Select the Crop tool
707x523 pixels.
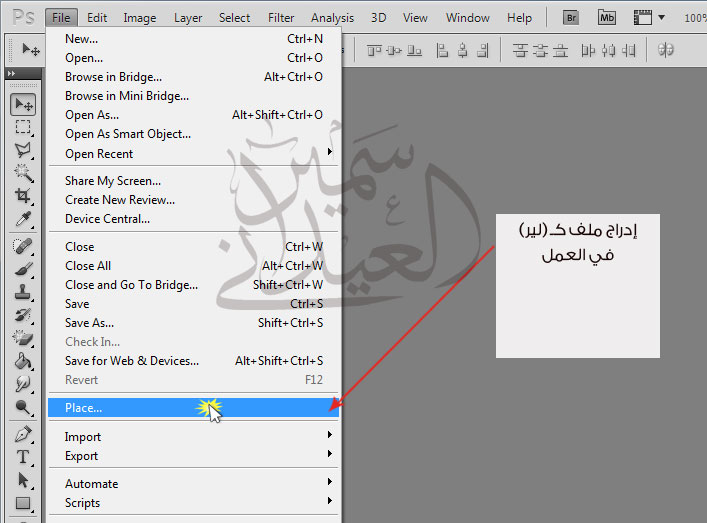[23, 196]
